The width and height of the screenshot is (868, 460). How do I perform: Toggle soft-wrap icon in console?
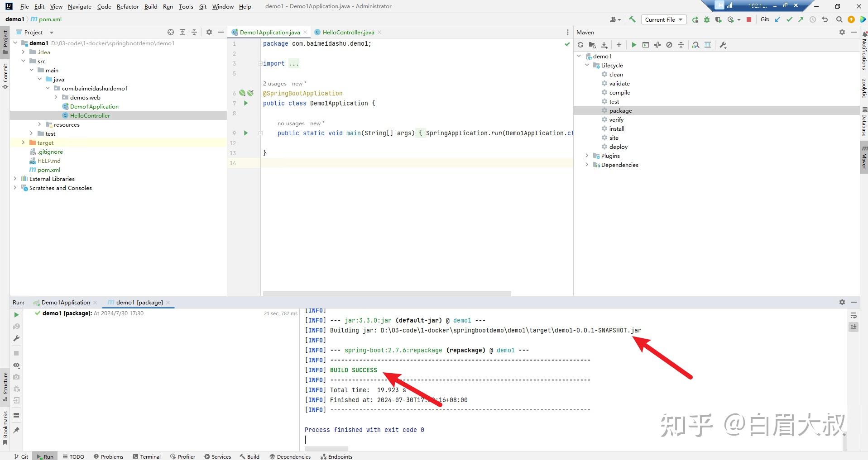[854, 315]
